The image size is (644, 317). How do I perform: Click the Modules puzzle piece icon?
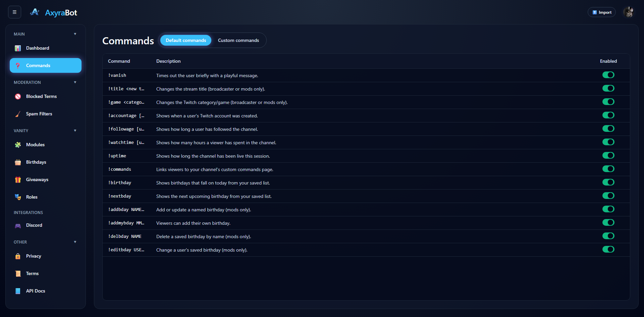click(18, 145)
